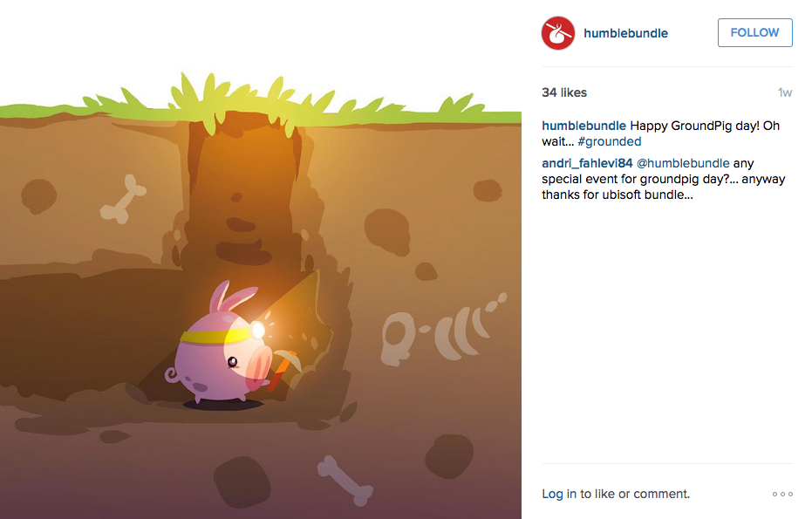
Task: Click the humblebundle name in the caption
Action: point(583,126)
